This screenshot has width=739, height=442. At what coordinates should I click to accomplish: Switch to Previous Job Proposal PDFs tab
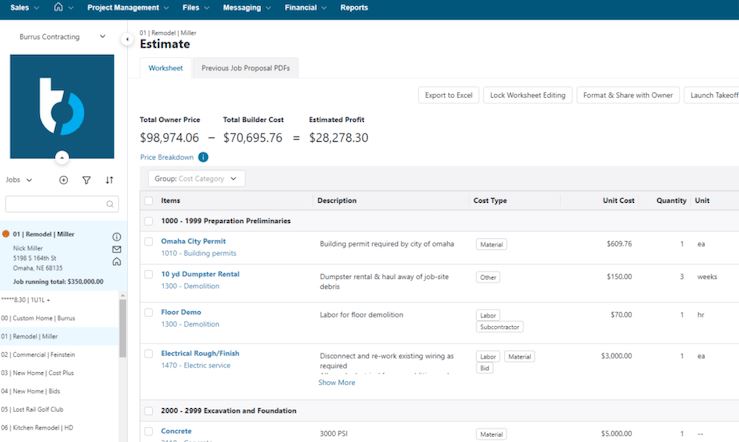point(246,68)
